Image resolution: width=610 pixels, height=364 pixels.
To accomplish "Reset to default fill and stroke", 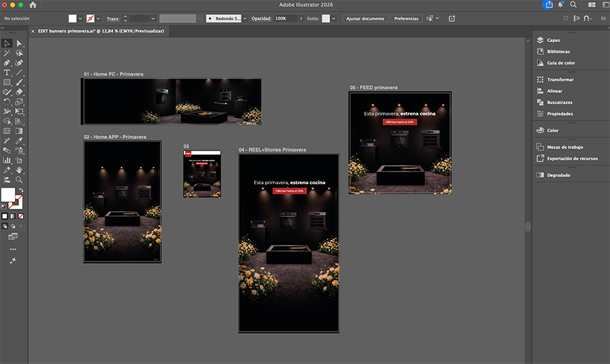I will click(x=3, y=207).
